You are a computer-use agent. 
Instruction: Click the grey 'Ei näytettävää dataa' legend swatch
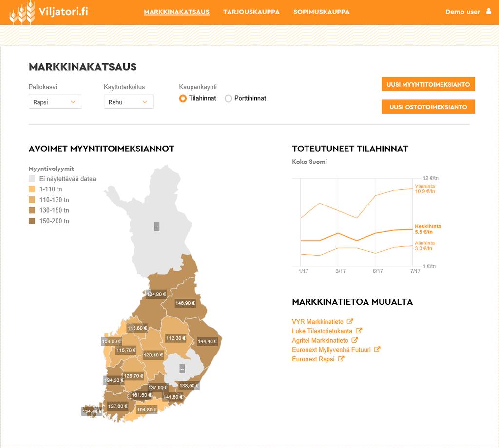pyautogui.click(x=32, y=178)
